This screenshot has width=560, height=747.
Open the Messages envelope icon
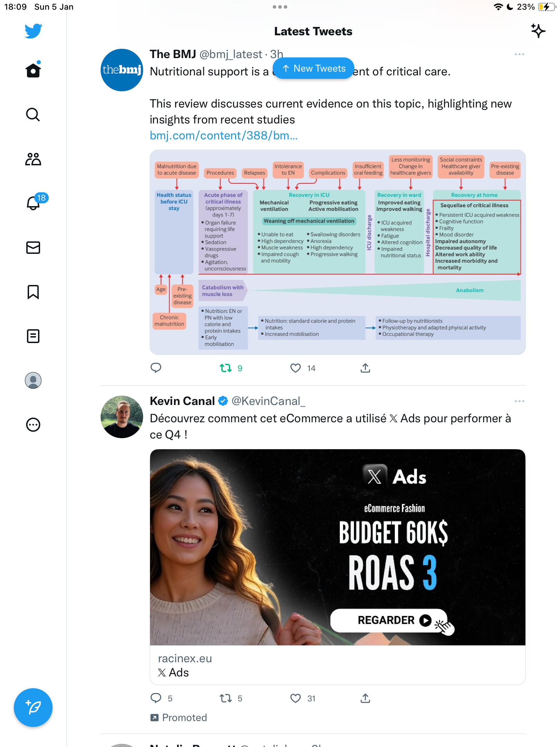33,248
